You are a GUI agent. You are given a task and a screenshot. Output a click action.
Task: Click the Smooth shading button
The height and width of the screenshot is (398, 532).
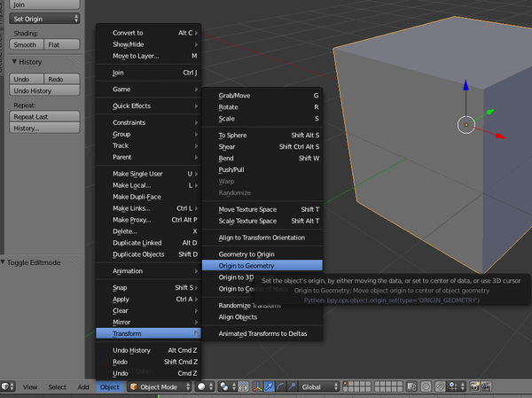pos(27,44)
